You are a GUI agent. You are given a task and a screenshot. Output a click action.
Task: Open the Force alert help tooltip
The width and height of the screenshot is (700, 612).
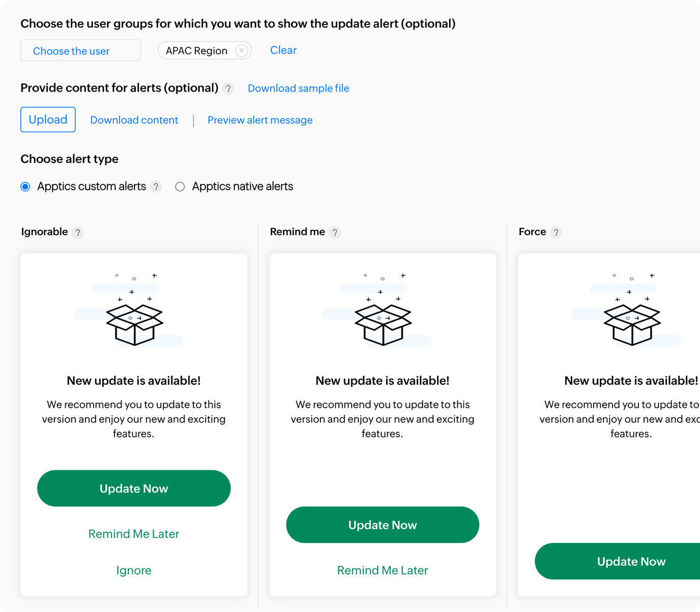point(556,232)
